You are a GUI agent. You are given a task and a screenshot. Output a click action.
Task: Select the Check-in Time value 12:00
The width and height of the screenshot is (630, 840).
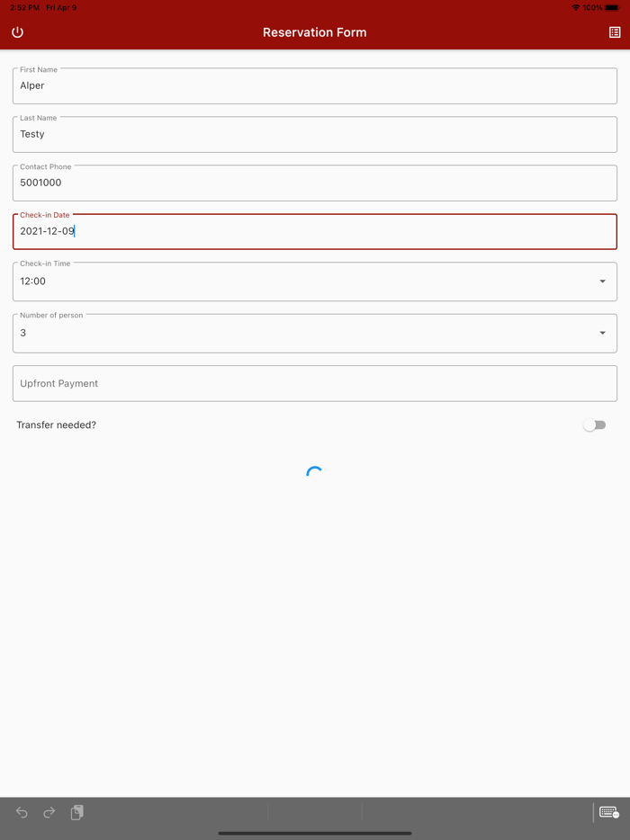click(x=33, y=281)
